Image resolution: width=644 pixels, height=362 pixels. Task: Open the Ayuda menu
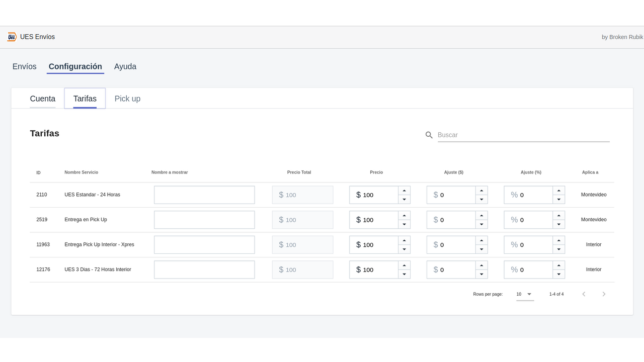click(125, 66)
